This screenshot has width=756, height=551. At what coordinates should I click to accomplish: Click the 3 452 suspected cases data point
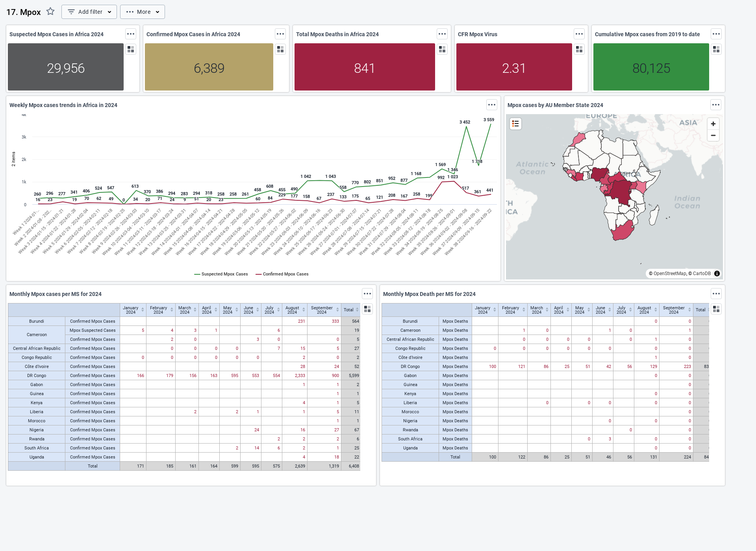pos(466,127)
